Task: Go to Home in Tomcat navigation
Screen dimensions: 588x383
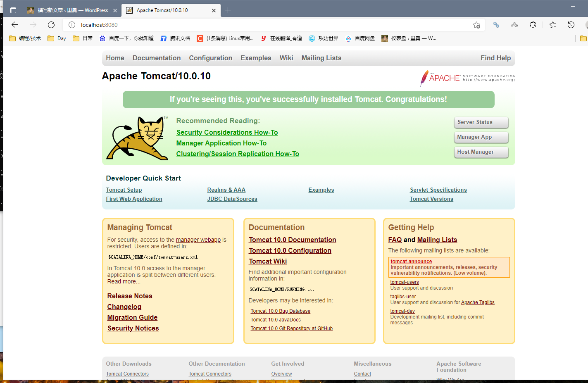Action: pos(115,58)
